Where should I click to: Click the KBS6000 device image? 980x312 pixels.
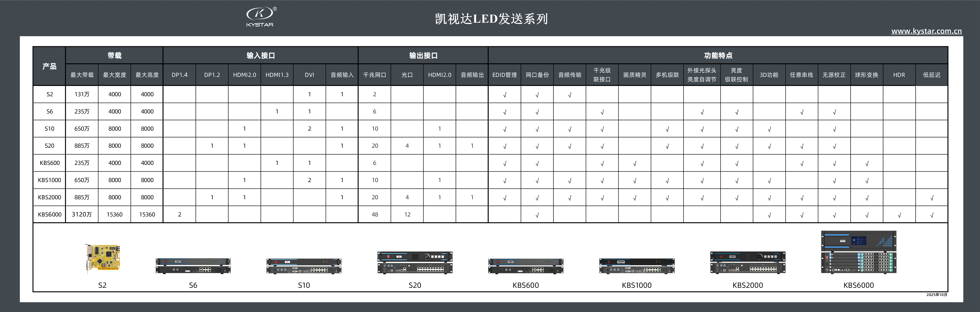(858, 252)
